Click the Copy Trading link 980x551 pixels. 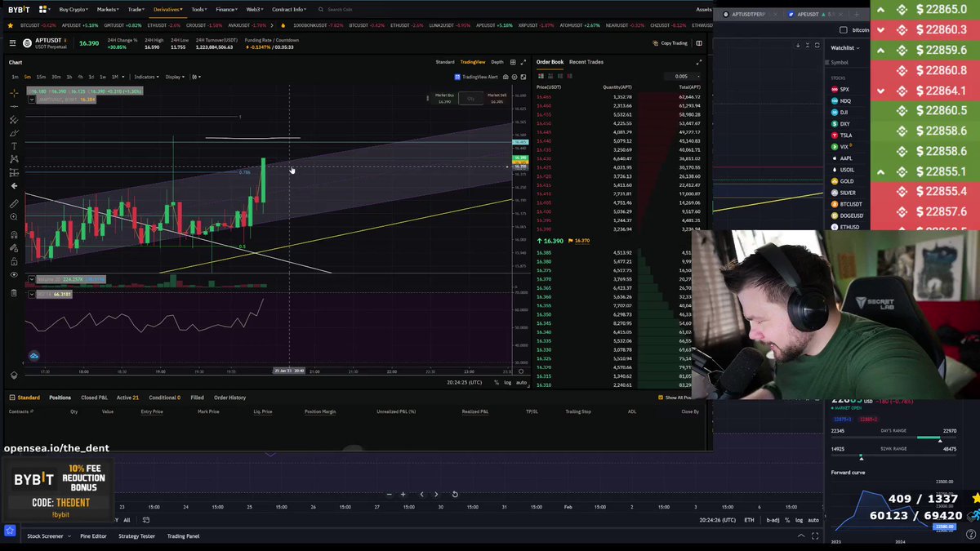670,43
